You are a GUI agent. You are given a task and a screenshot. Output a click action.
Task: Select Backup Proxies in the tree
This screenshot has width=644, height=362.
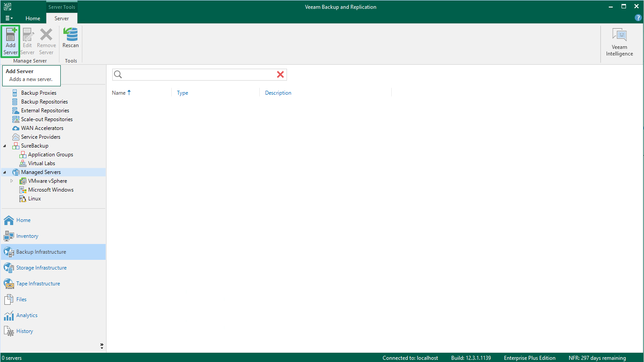coord(39,93)
